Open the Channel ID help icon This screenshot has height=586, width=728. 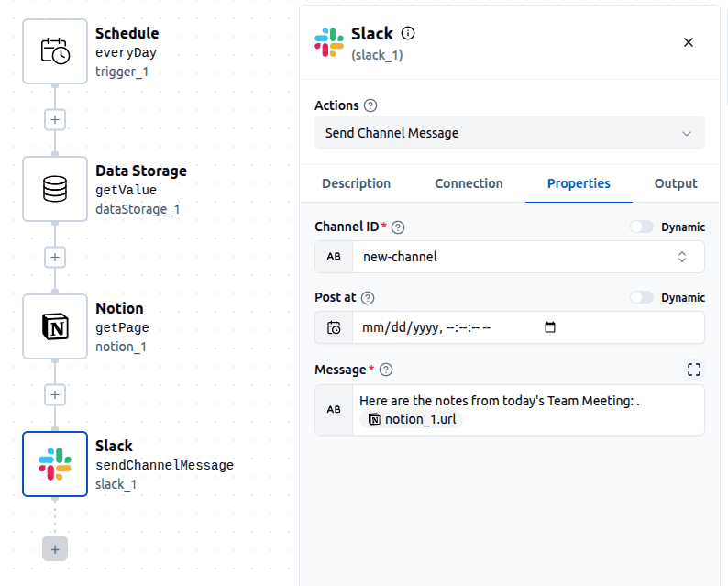point(398,227)
